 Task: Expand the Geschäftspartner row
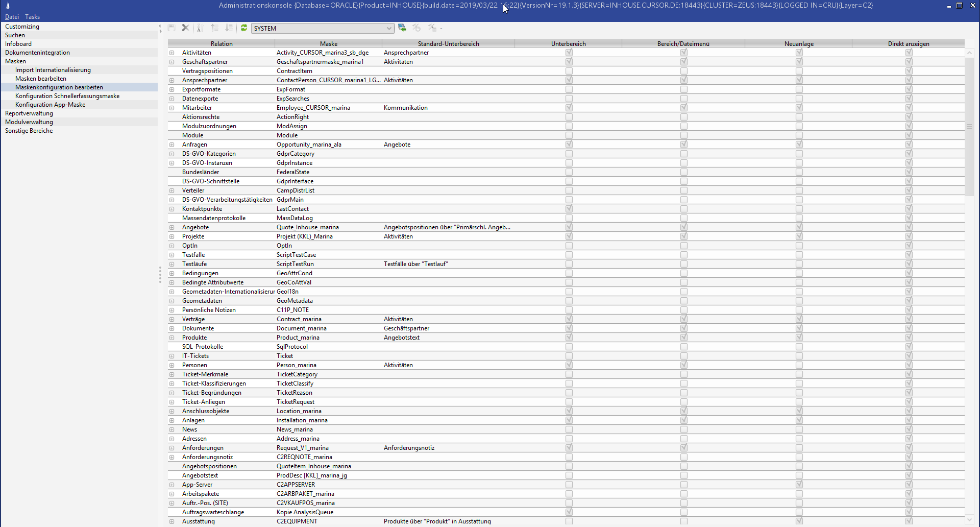(172, 62)
